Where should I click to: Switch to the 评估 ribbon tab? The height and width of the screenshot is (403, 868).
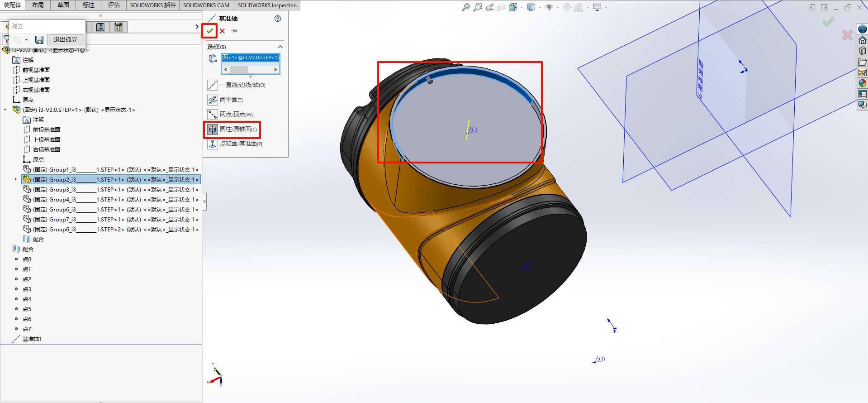pyautogui.click(x=114, y=5)
